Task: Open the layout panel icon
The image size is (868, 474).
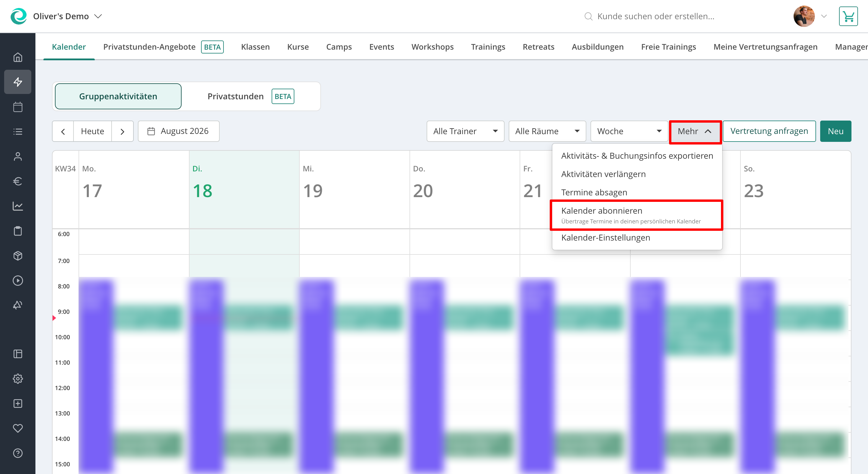Action: 17,354
